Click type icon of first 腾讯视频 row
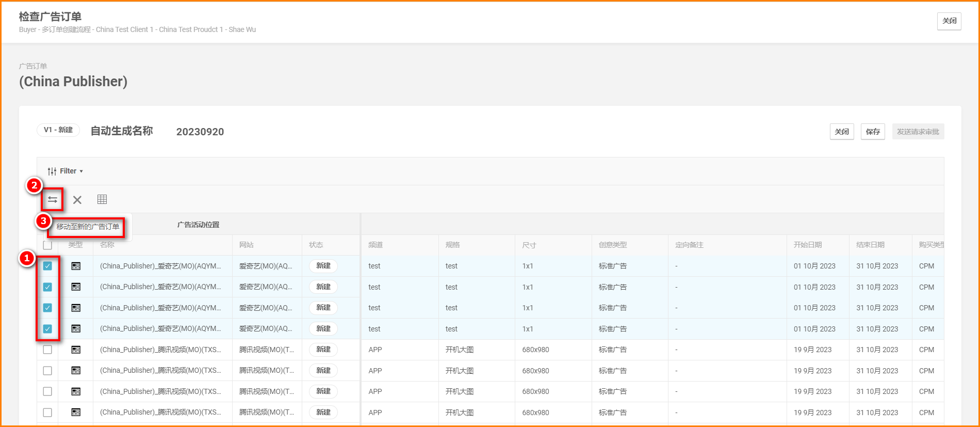This screenshot has height=427, width=980. tap(76, 350)
